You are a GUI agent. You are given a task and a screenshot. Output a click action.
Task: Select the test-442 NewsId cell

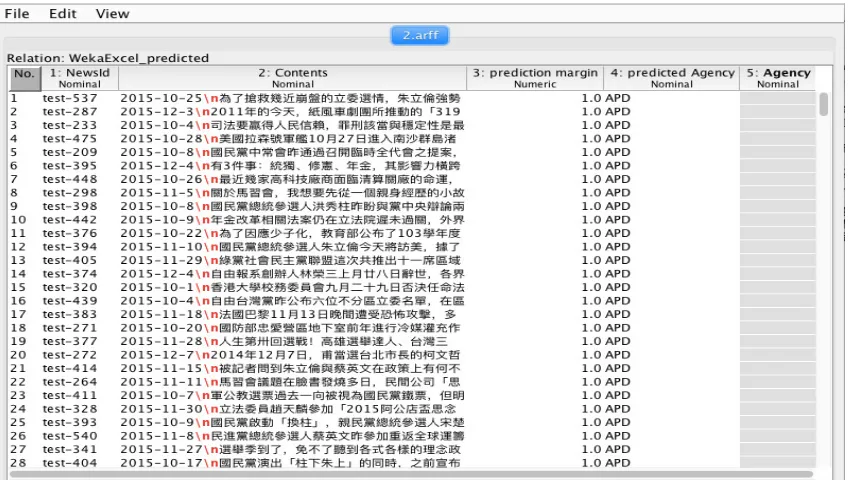(x=80, y=220)
